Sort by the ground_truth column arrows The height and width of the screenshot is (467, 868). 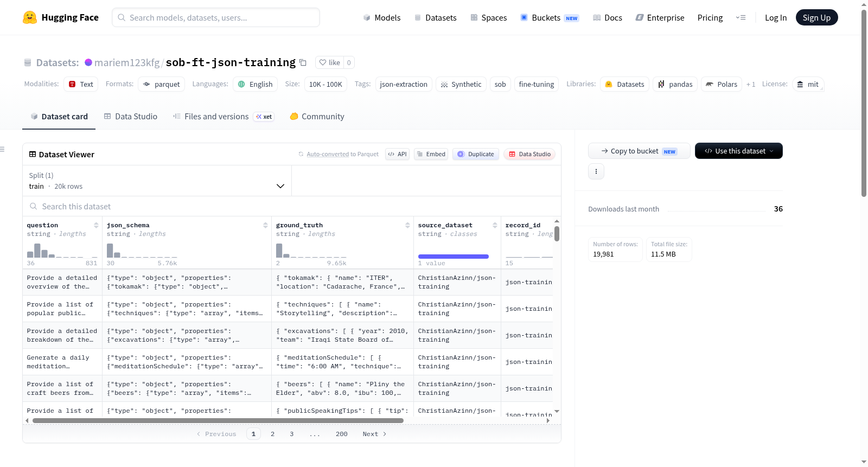point(407,225)
